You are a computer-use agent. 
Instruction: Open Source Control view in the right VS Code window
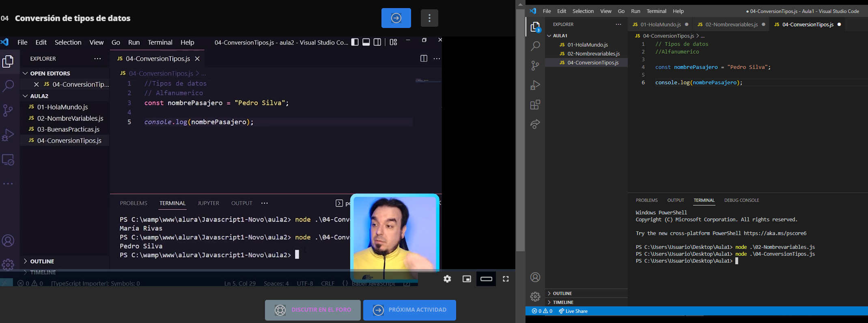pyautogui.click(x=535, y=66)
